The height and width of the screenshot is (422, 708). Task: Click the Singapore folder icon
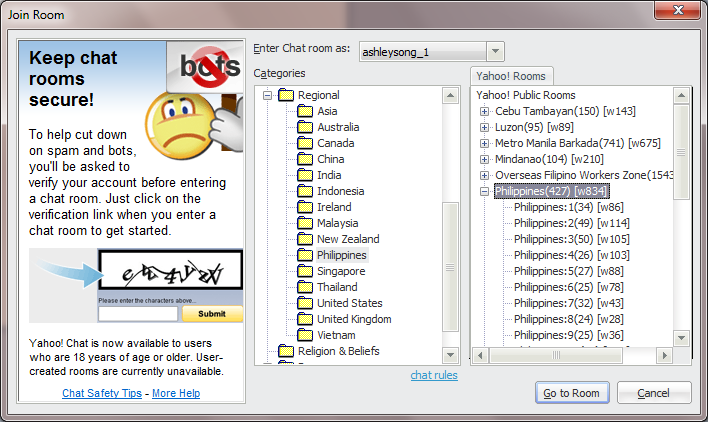(x=305, y=271)
